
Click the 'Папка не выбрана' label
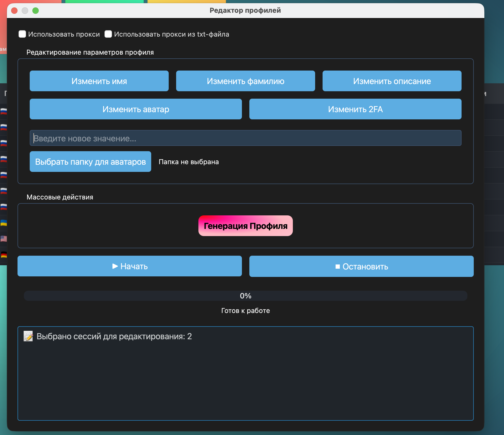click(x=189, y=162)
